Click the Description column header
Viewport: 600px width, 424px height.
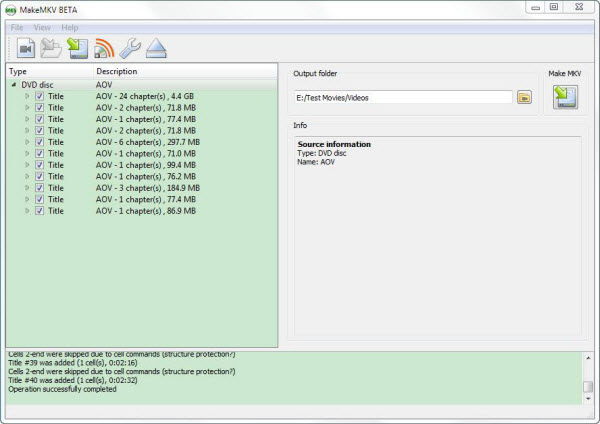pyautogui.click(x=117, y=72)
